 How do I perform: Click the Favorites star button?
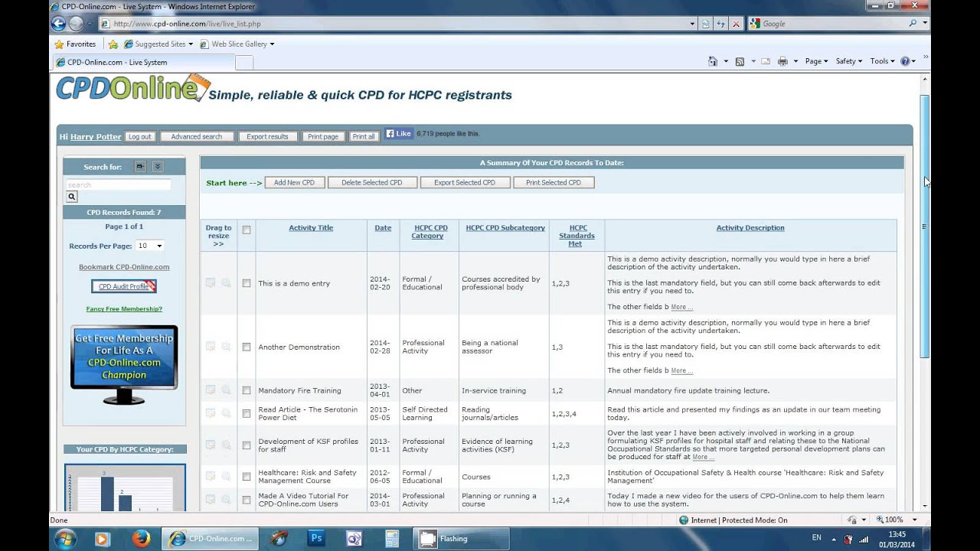pos(77,44)
